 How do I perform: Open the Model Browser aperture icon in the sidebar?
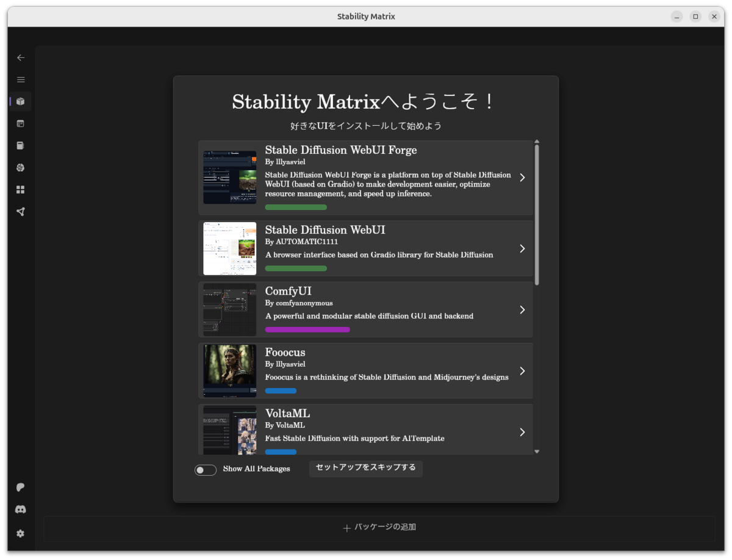21,168
